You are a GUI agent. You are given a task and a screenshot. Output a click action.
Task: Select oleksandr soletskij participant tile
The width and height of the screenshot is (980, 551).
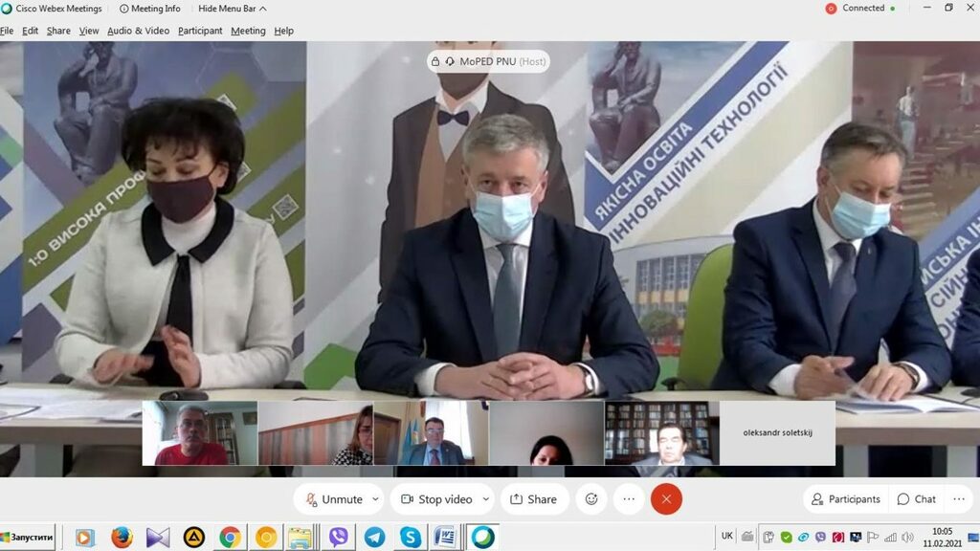coord(777,432)
